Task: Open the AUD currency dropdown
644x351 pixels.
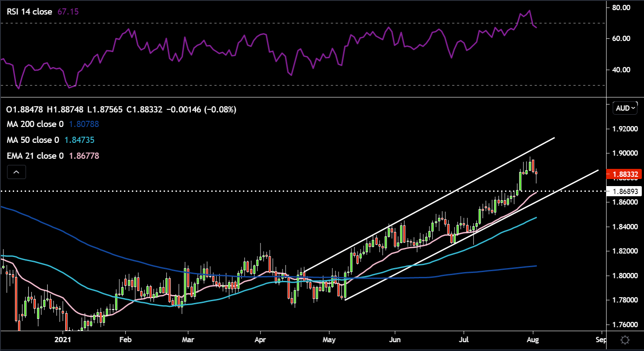Action: point(625,108)
